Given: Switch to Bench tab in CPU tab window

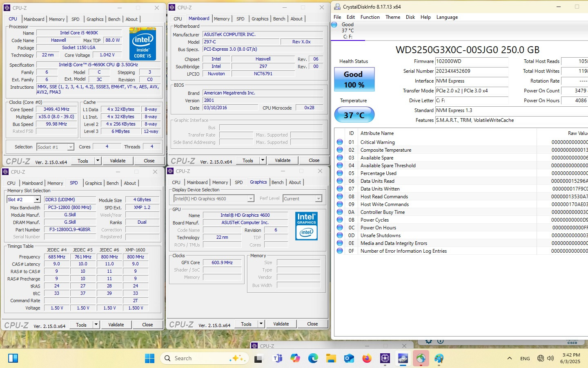Looking at the screenshot, I should pos(114,19).
